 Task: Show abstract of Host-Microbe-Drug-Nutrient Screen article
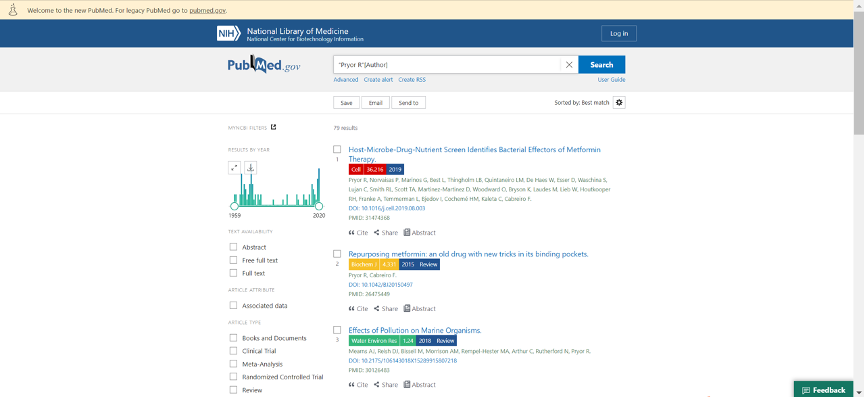[419, 233]
